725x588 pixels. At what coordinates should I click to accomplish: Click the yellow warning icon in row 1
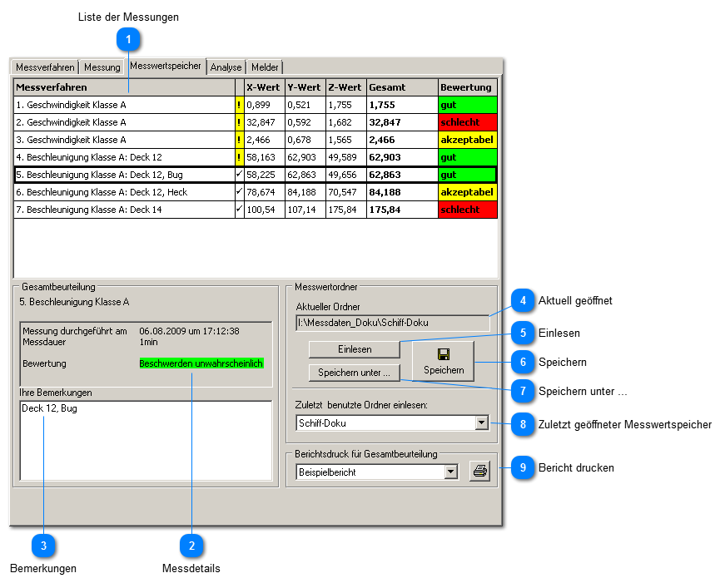coord(240,105)
